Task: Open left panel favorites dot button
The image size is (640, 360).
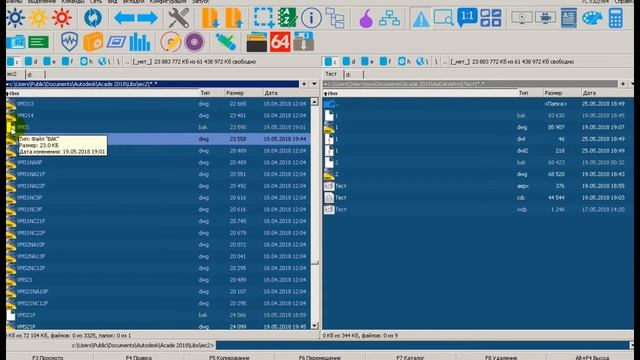Action: [x=304, y=84]
